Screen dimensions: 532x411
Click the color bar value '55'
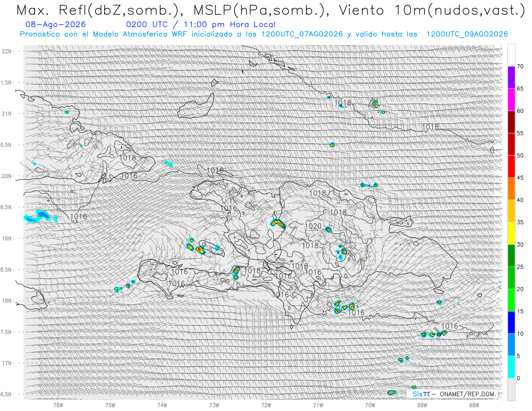(520, 133)
